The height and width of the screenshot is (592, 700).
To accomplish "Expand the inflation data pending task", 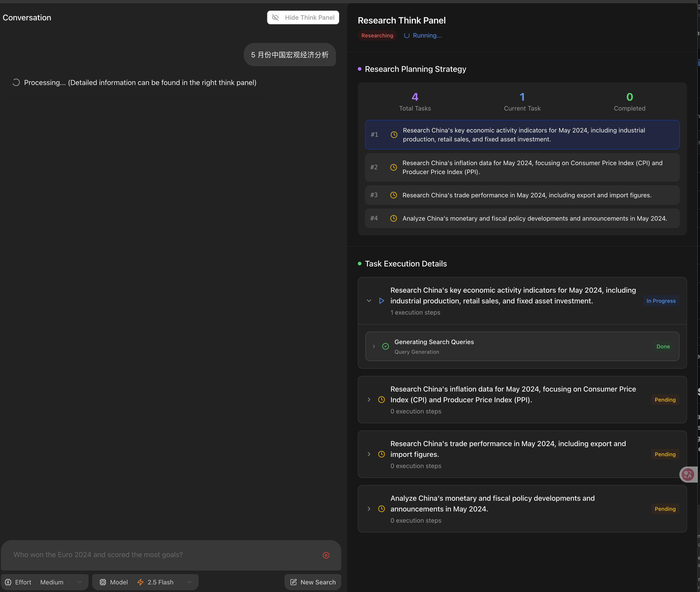I will coord(369,399).
